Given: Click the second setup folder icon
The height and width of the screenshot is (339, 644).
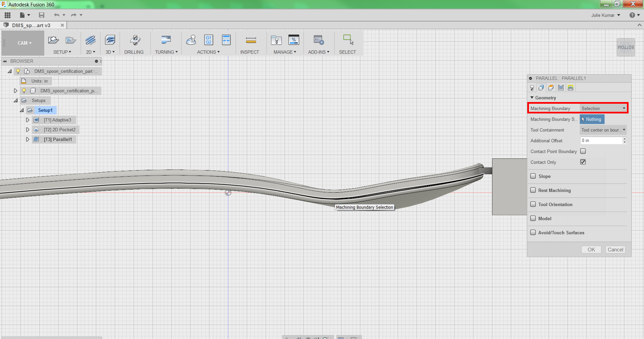Looking at the screenshot, I should (71, 40).
